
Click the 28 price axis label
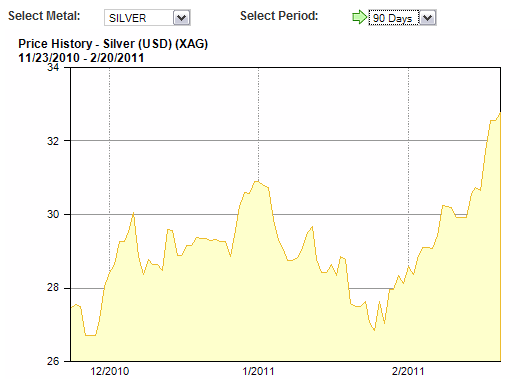click(x=53, y=288)
